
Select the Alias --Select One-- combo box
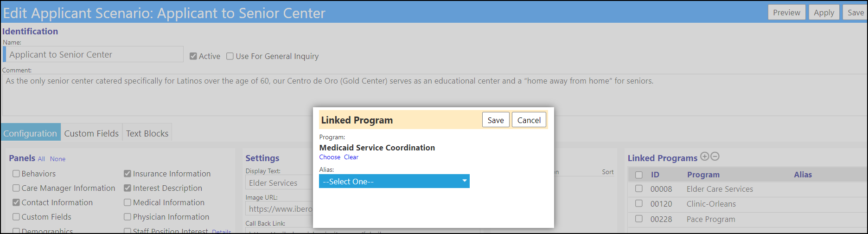[x=394, y=182]
